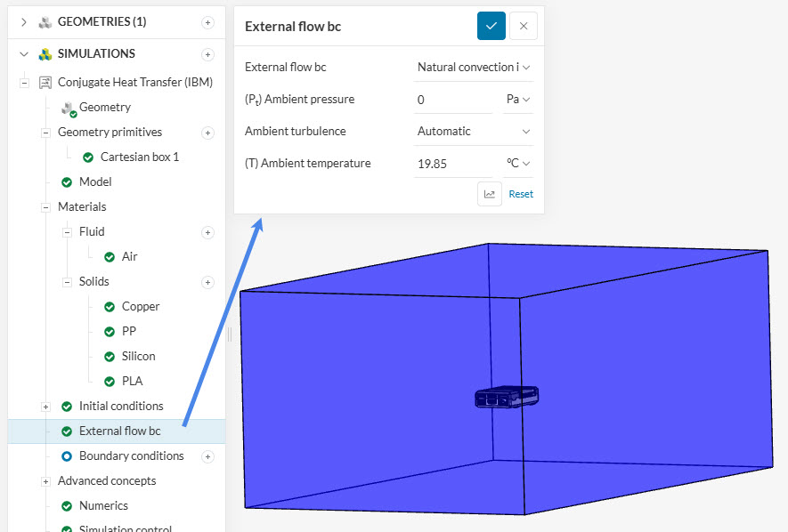Change the ambient temperature unit
788x532 pixels.
point(518,163)
